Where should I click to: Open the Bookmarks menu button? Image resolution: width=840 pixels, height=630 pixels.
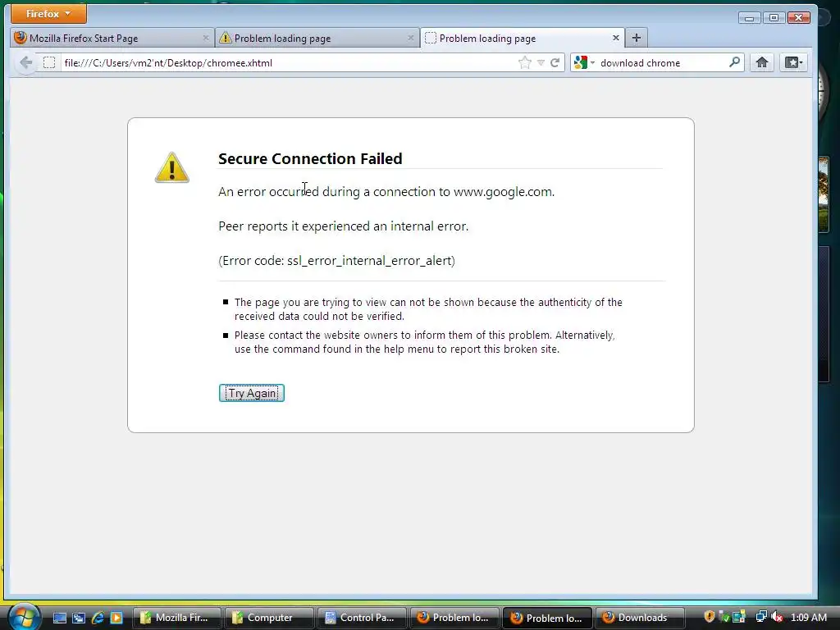click(793, 62)
